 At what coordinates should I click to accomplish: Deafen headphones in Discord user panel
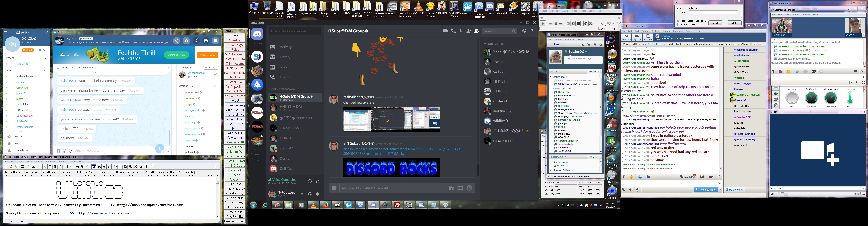pyautogui.click(x=310, y=194)
